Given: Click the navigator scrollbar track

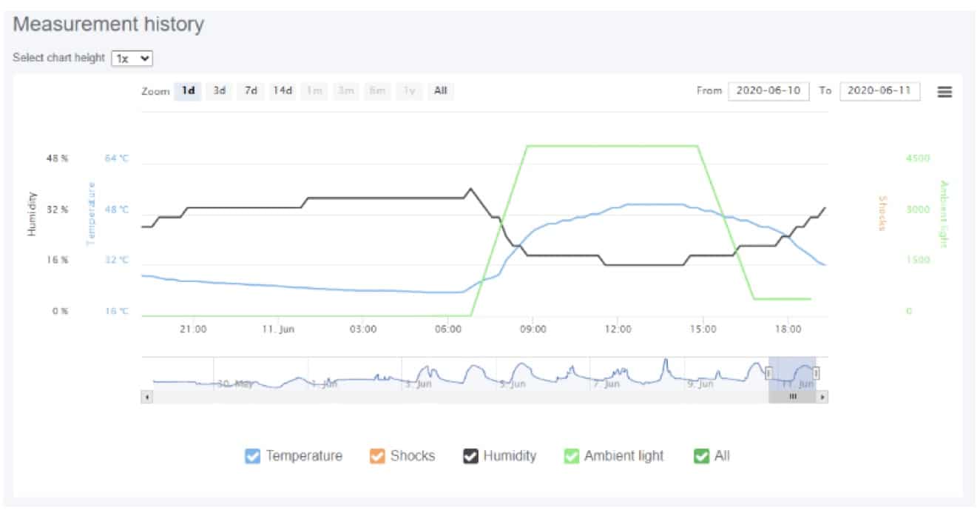Looking at the screenshot, I should click(x=444, y=398).
